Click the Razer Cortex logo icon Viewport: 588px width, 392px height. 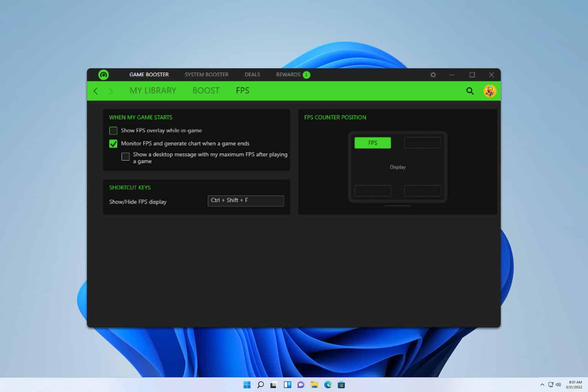[103, 75]
